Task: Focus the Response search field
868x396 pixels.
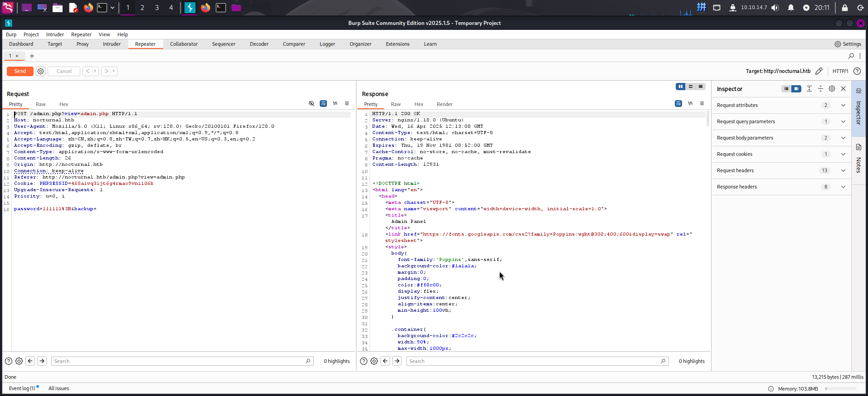Action: point(537,361)
